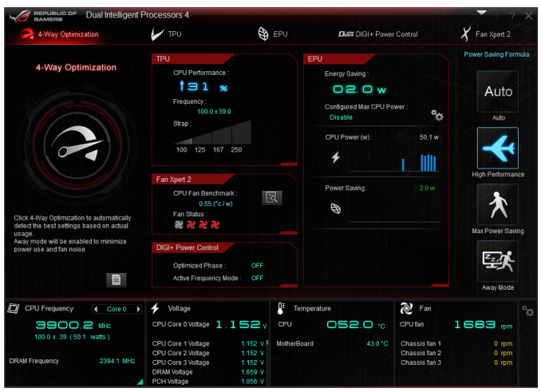Click the MotherBoard temperature row

click(x=332, y=343)
